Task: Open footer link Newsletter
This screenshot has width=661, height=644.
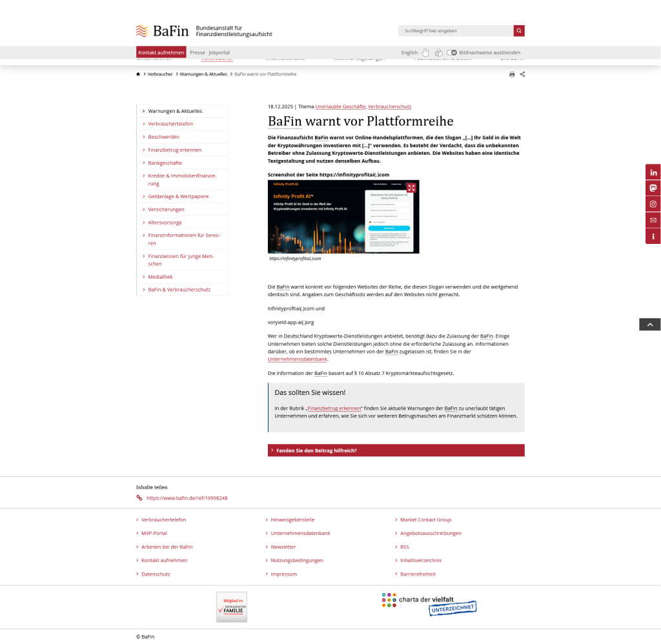Action: [x=283, y=547]
